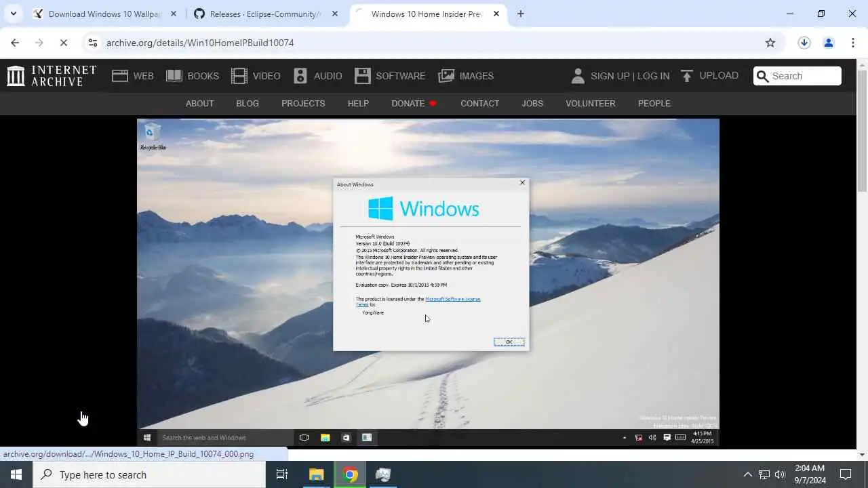Click the taskbar clock showing 2:04 AM

point(809,474)
